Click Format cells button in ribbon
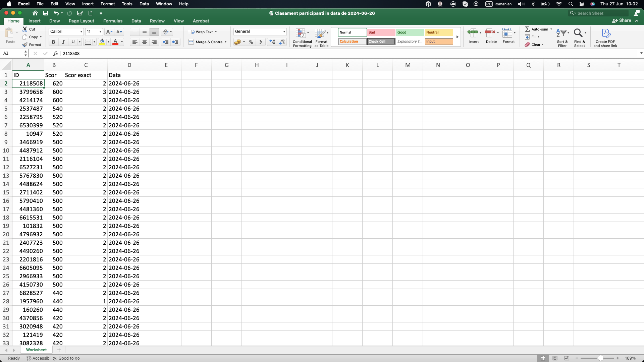644x362 pixels. [x=508, y=36]
